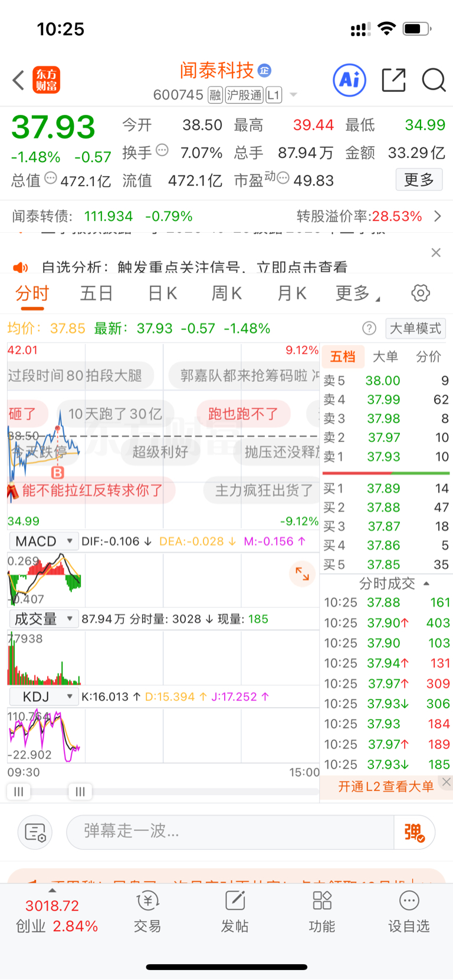
Task: Tap 买5 price 37.85 row
Action: click(386, 565)
